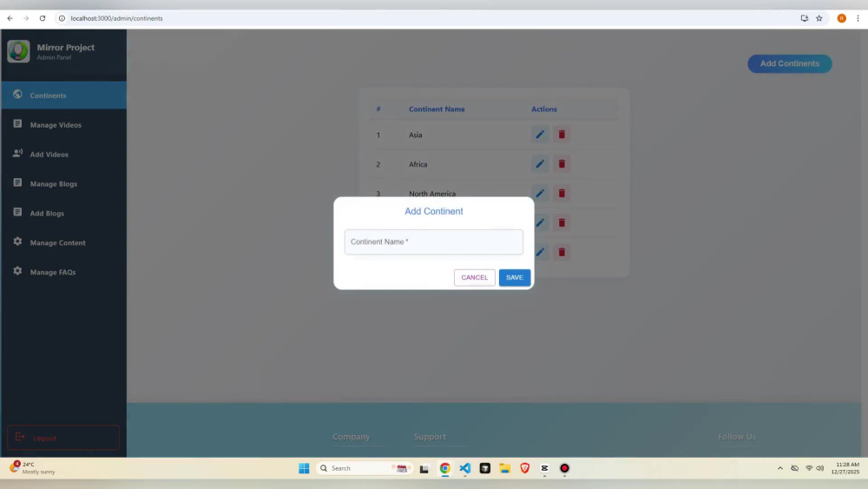Click the edit pencil for Africa
868x489 pixels.
point(540,164)
